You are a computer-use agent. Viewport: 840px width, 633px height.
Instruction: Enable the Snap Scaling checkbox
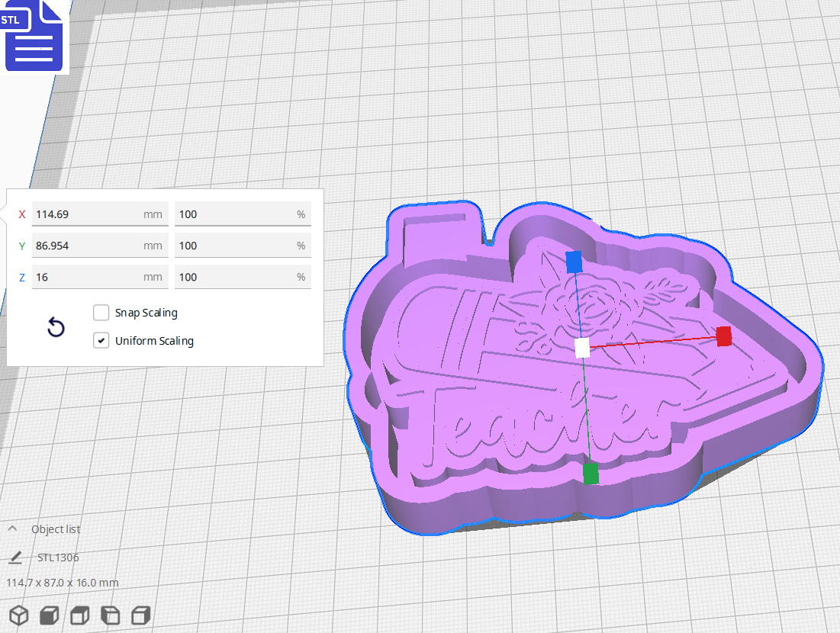coord(101,313)
